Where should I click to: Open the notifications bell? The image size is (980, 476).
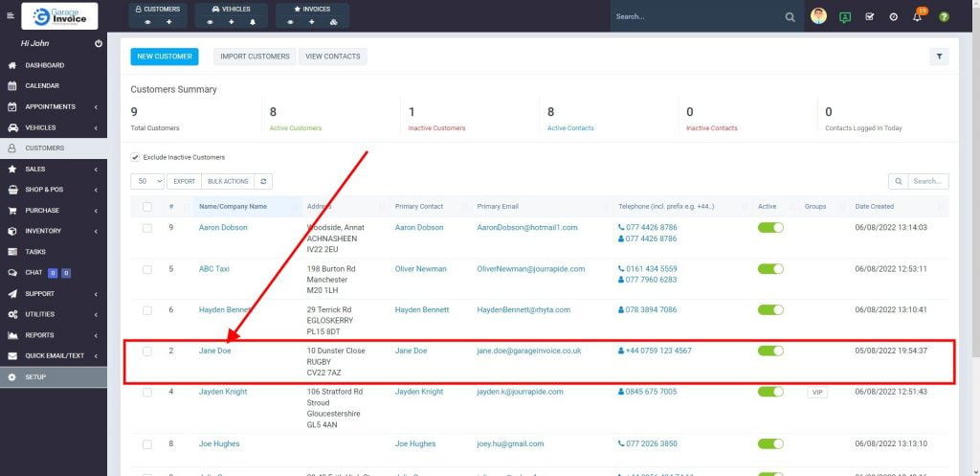point(917,16)
